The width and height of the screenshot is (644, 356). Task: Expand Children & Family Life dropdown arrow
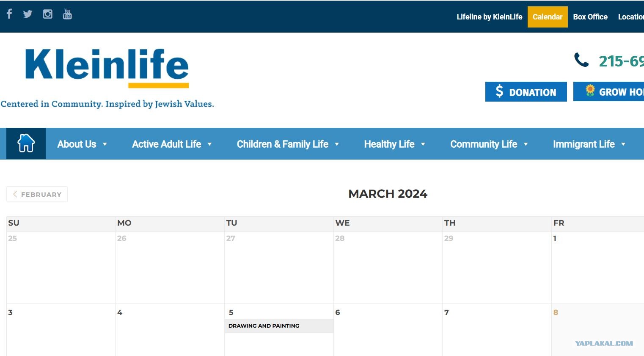coord(337,144)
